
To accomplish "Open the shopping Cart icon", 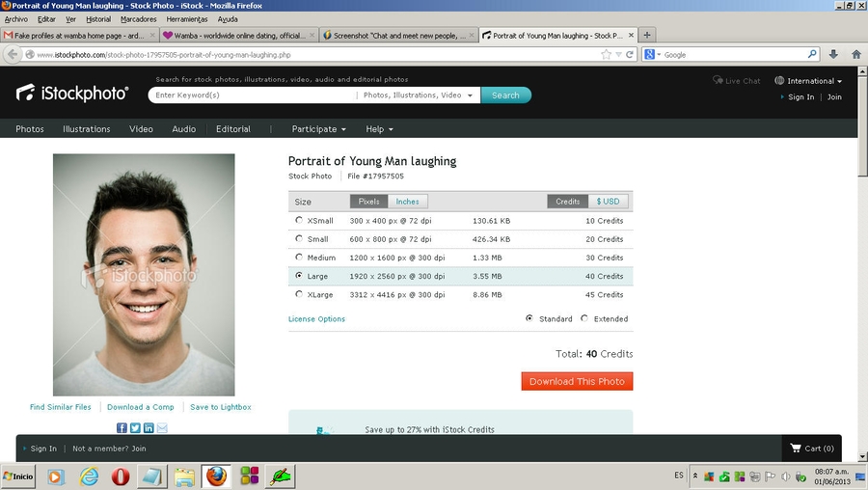I will pos(796,449).
